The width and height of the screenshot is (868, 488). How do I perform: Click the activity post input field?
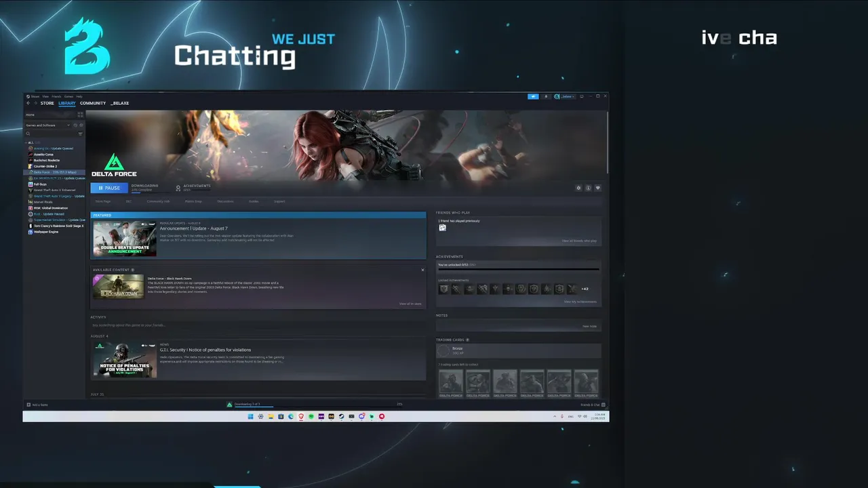[x=258, y=325]
